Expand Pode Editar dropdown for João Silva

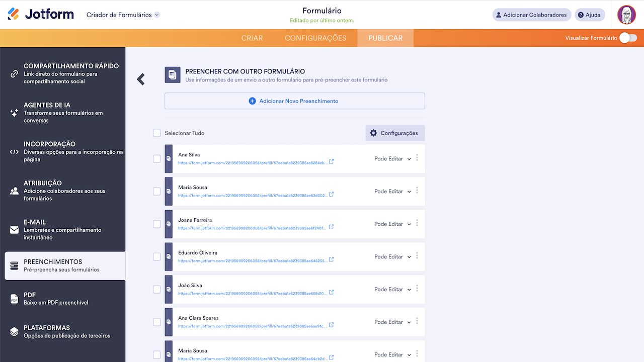393,290
